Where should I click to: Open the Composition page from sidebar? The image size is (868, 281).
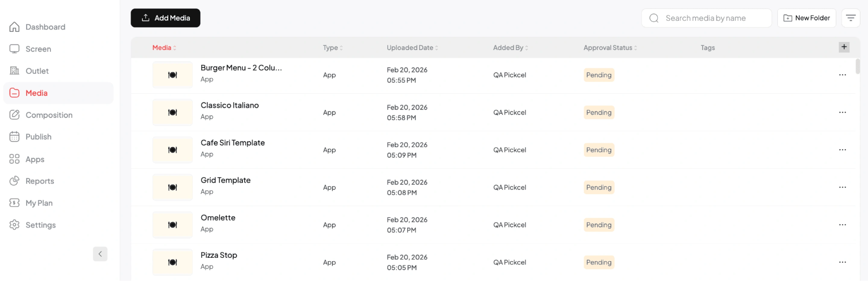point(49,115)
